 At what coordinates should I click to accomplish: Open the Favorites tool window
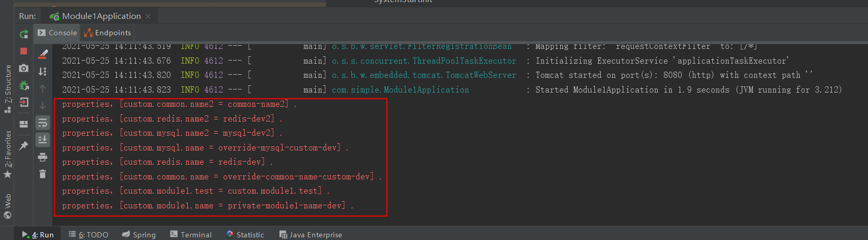tap(8, 154)
